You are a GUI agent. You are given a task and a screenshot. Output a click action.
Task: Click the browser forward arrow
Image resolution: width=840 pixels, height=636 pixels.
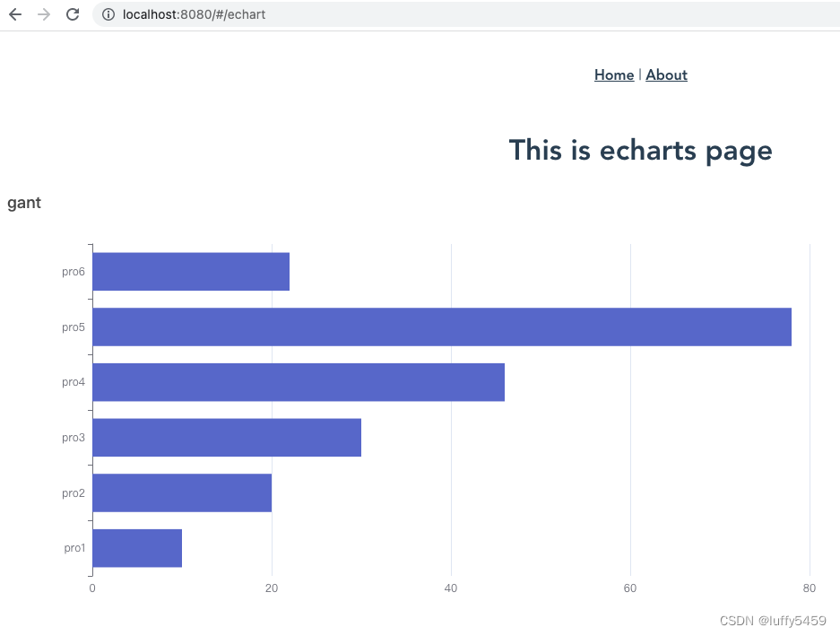click(44, 14)
